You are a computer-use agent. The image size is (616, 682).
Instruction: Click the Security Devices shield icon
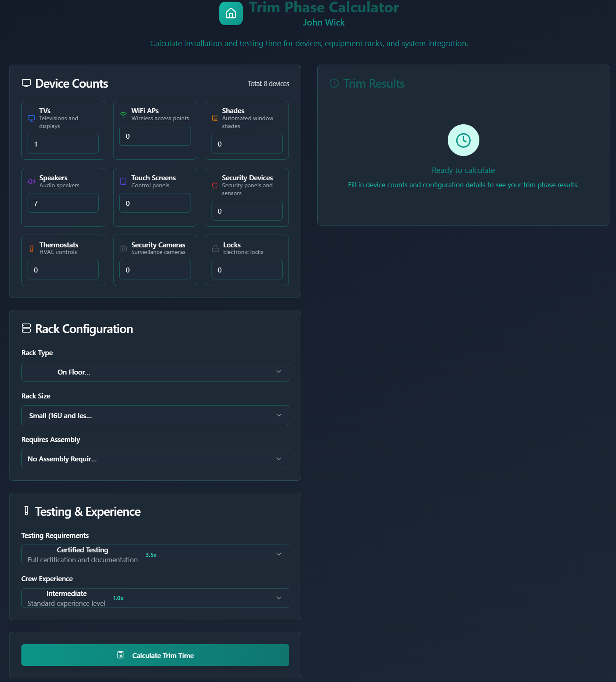pyautogui.click(x=214, y=186)
